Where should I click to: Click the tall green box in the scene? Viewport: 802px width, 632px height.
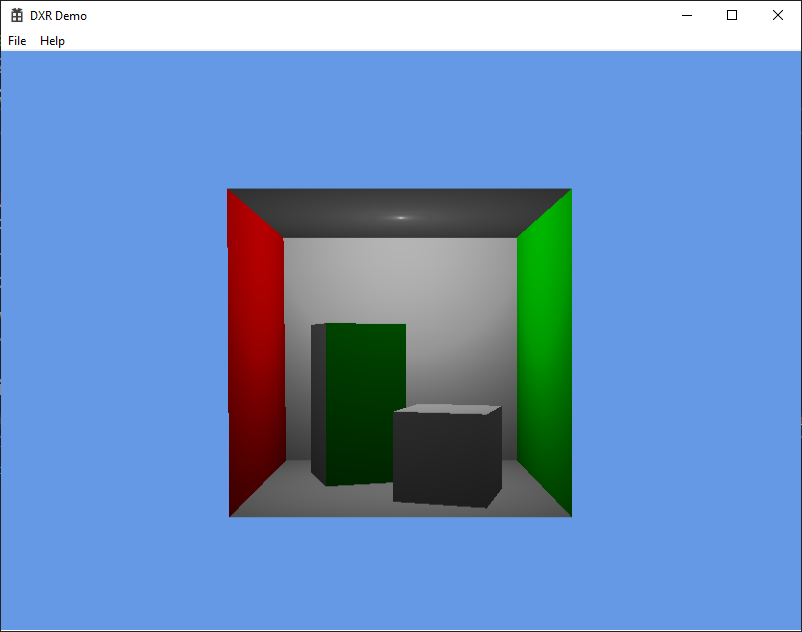[x=359, y=404]
